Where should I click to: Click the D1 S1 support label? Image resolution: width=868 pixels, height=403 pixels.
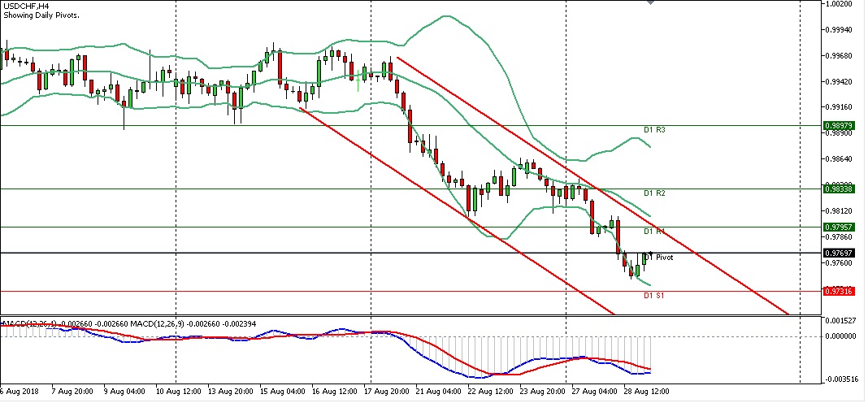pos(654,296)
